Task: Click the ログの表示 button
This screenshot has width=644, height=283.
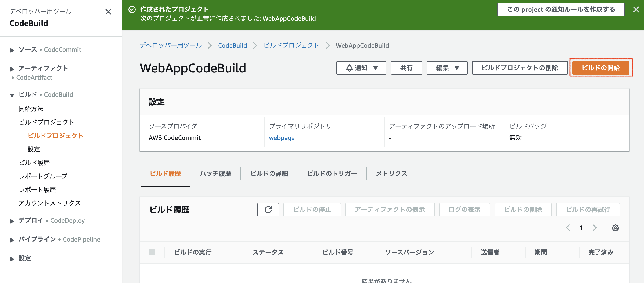Action: [464, 209]
